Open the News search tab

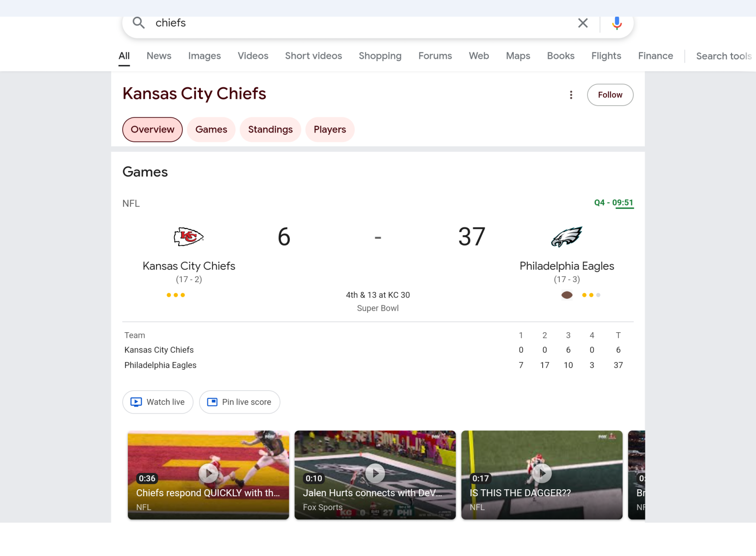(159, 56)
